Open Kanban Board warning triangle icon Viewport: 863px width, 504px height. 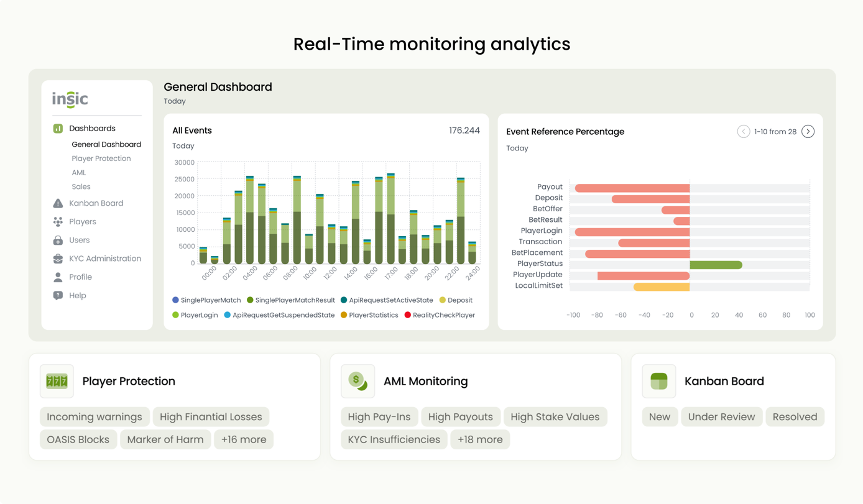tap(58, 203)
